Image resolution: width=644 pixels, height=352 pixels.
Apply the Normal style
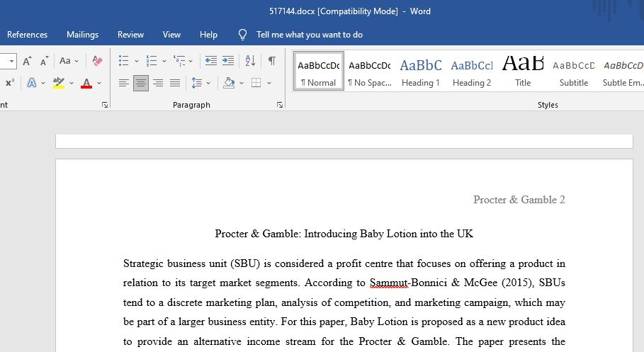(319, 71)
